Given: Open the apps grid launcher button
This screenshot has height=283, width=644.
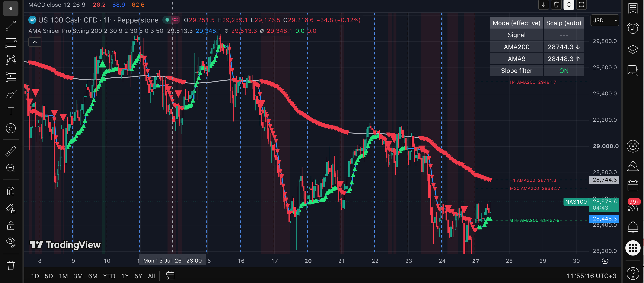Looking at the screenshot, I should coord(633,248).
